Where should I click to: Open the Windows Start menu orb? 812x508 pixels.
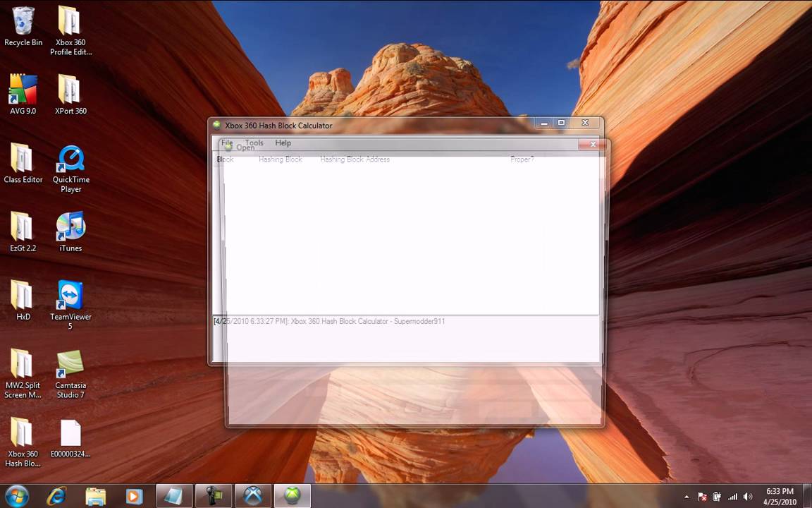(x=17, y=496)
